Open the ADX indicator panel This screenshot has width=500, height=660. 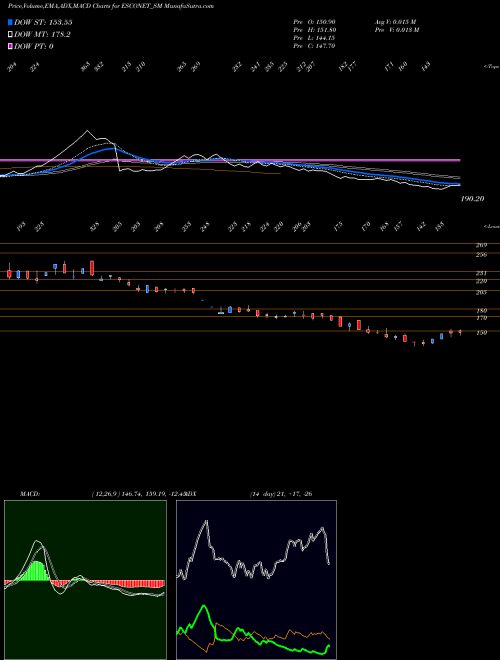click(256, 580)
